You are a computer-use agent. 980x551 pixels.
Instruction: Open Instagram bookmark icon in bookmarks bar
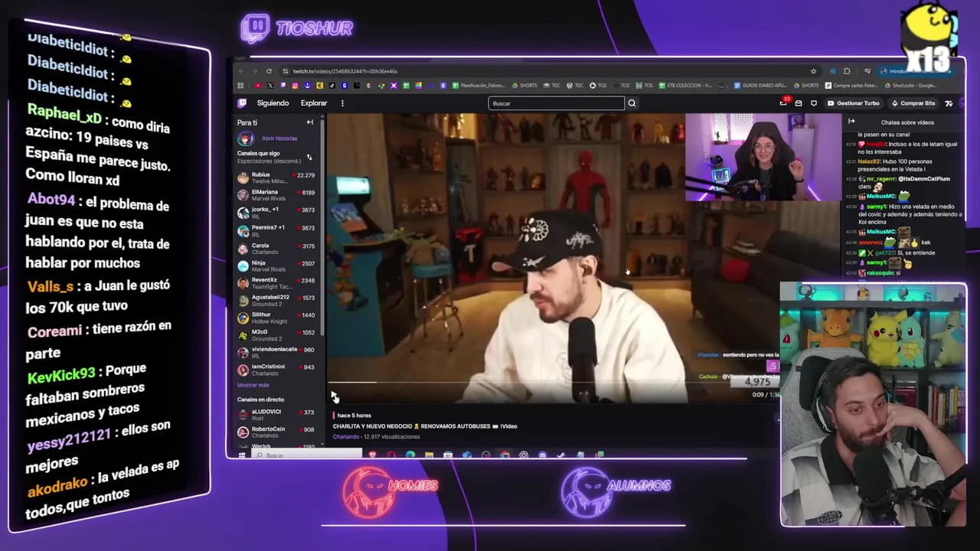pos(295,86)
